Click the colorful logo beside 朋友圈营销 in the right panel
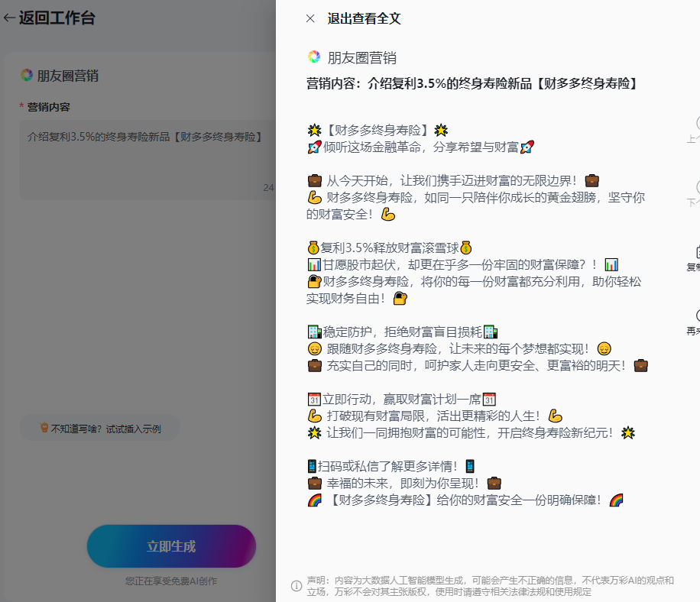The image size is (700, 602). click(314, 57)
